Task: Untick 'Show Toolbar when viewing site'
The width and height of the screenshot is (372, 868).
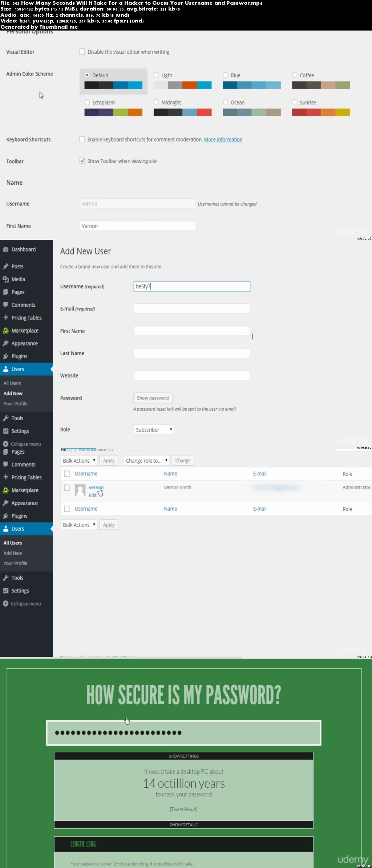Action: point(82,161)
